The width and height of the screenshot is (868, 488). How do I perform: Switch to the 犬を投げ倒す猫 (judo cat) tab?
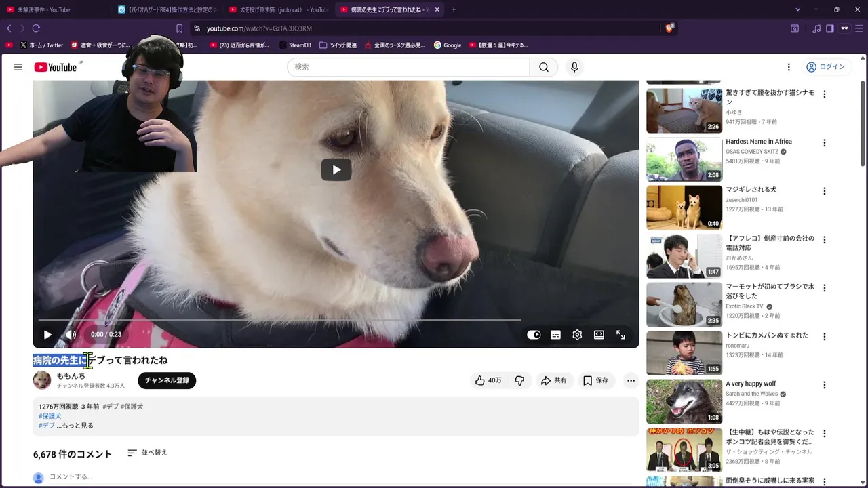(x=278, y=9)
